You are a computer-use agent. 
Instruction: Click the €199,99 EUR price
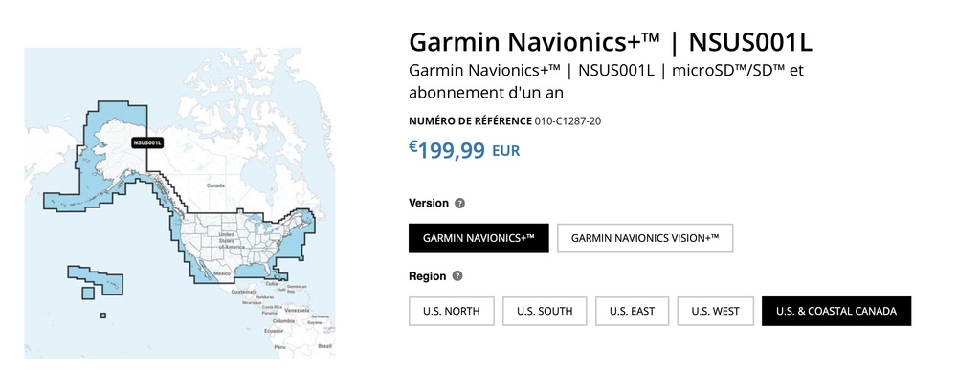(464, 150)
